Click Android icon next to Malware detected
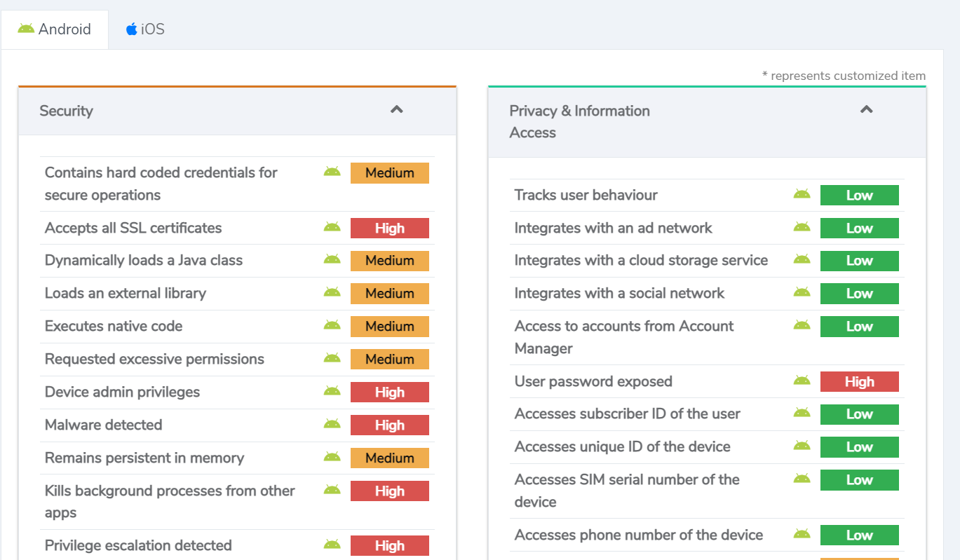Image resolution: width=960 pixels, height=560 pixels. coord(332,424)
